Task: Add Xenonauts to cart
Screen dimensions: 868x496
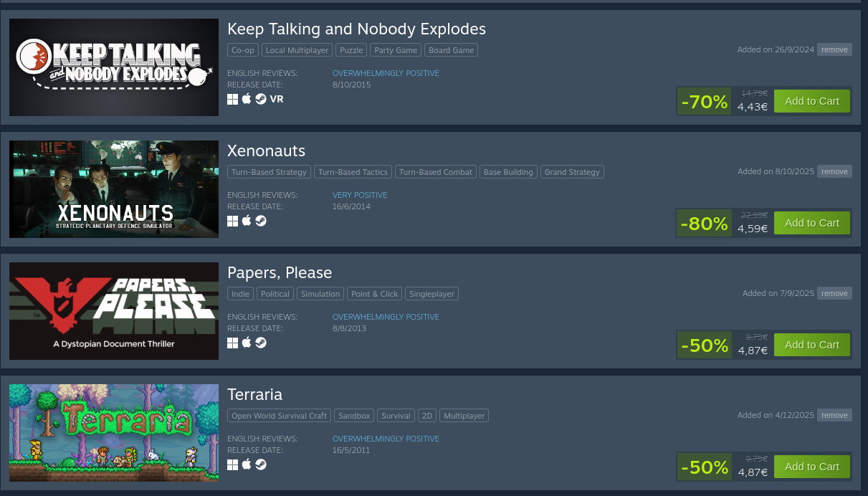Action: (812, 223)
